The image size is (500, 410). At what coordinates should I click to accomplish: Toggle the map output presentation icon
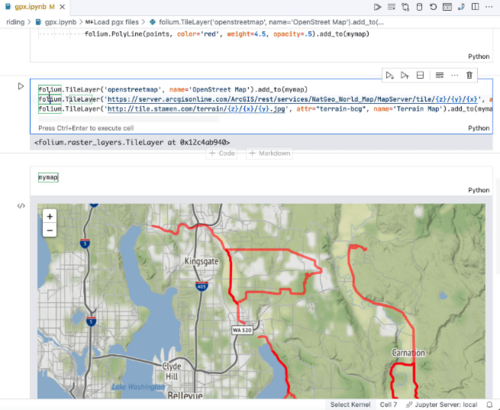21,206
